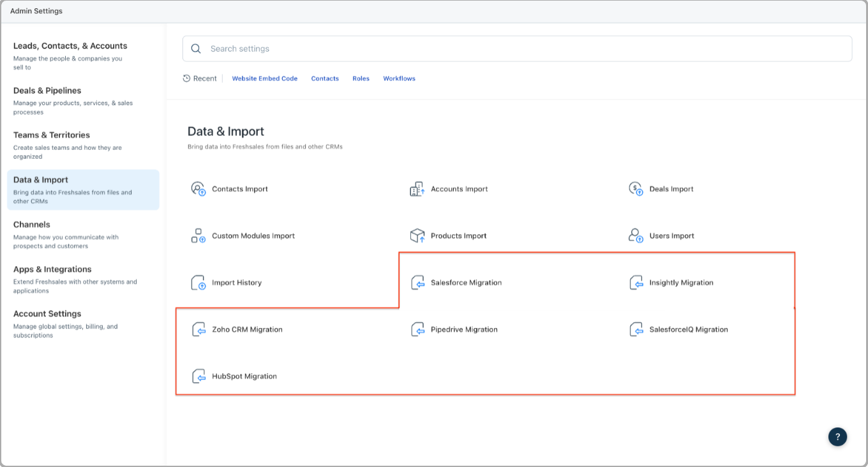
Task: Click the Search settings field
Action: click(x=517, y=48)
